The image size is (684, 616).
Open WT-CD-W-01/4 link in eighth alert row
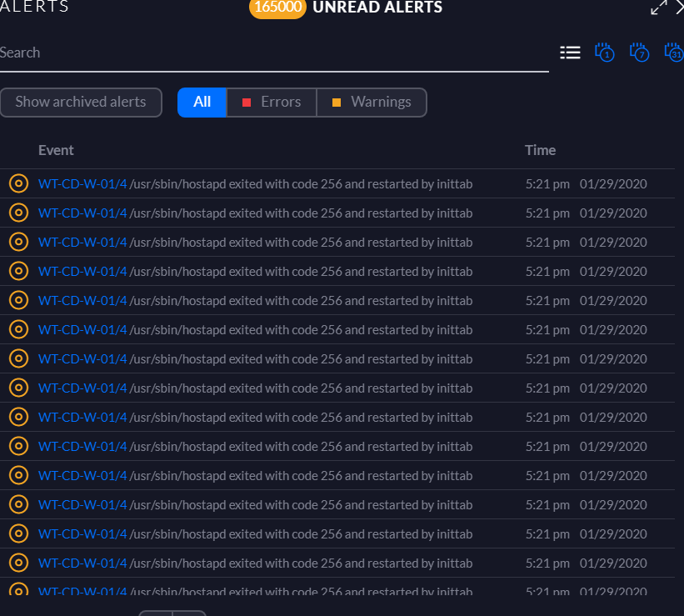[82, 388]
